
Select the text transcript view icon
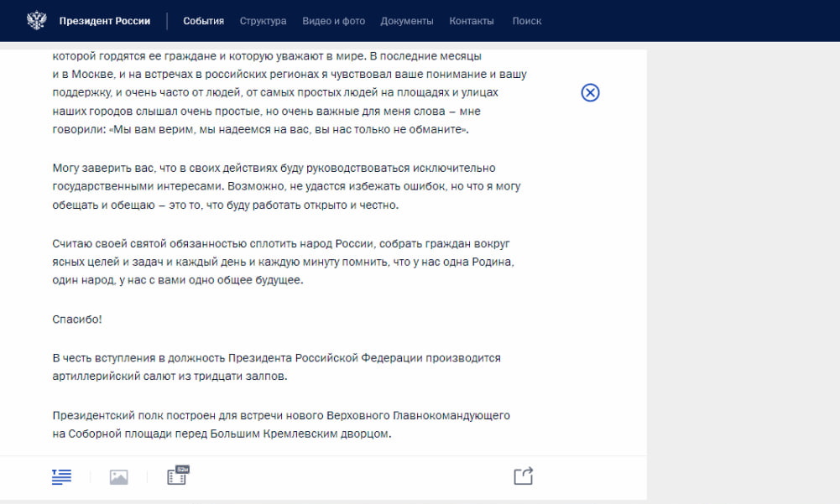(x=61, y=477)
